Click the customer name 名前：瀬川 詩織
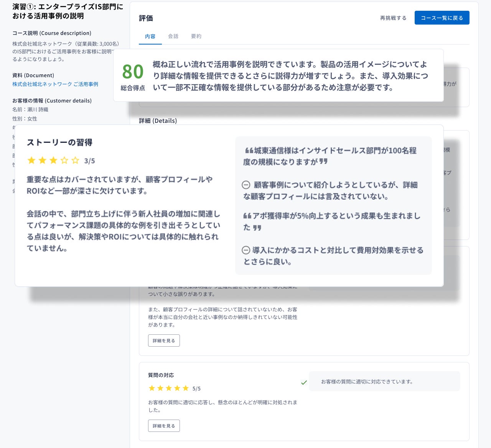The width and height of the screenshot is (491, 448). (30, 109)
